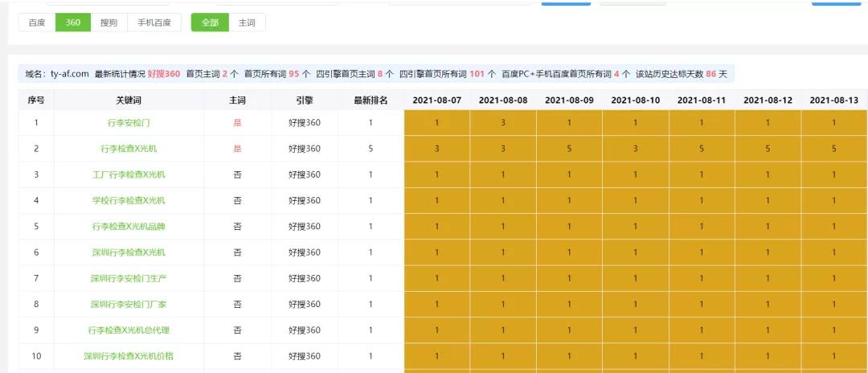Viewport: 868px width, 373px height.
Task: Click latest rank 5 for 行李检查X光机
Action: tap(371, 149)
